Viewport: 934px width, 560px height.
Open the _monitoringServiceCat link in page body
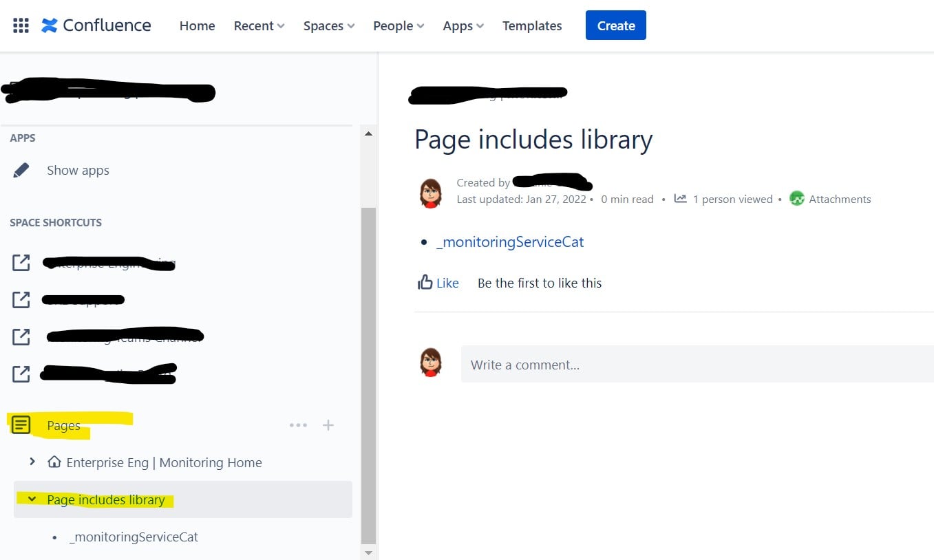510,241
